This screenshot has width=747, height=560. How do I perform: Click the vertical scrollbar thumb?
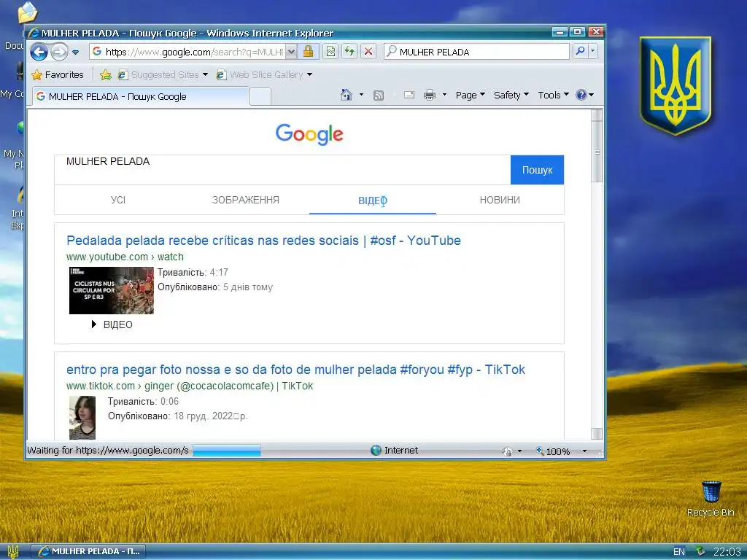coord(597,152)
